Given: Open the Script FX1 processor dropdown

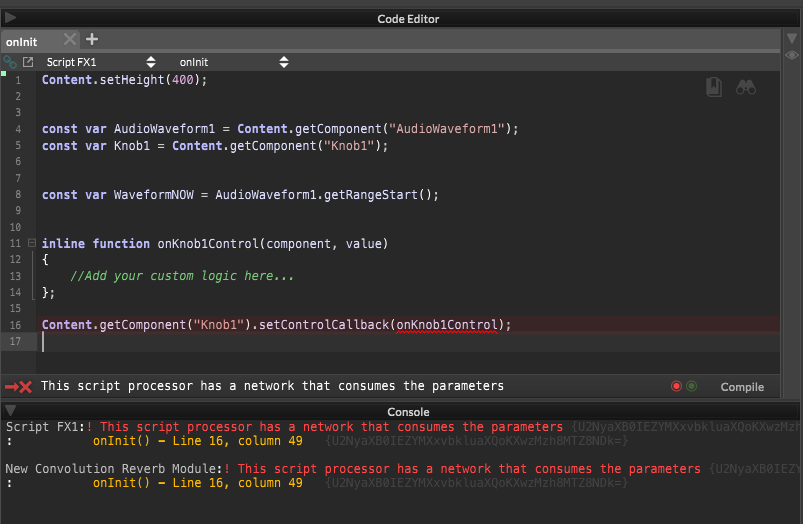Looking at the screenshot, I should (x=100, y=62).
